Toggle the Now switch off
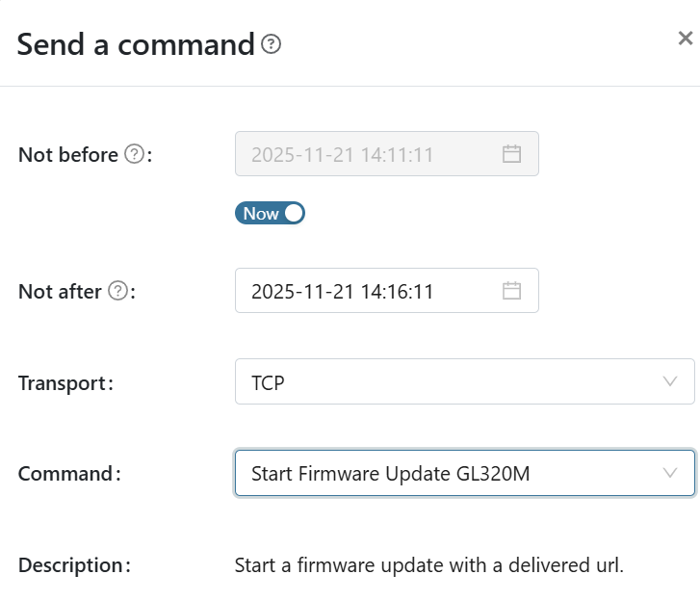 point(270,214)
